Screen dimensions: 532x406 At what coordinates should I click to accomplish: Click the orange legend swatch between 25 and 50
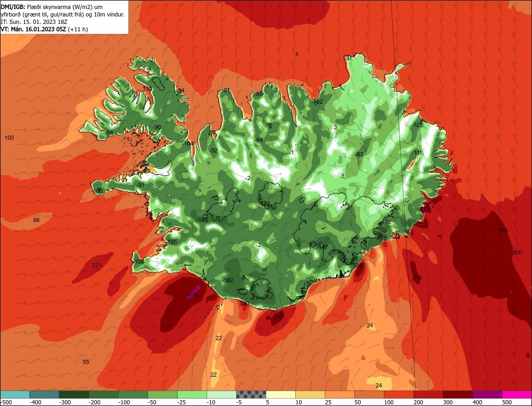[339, 394]
